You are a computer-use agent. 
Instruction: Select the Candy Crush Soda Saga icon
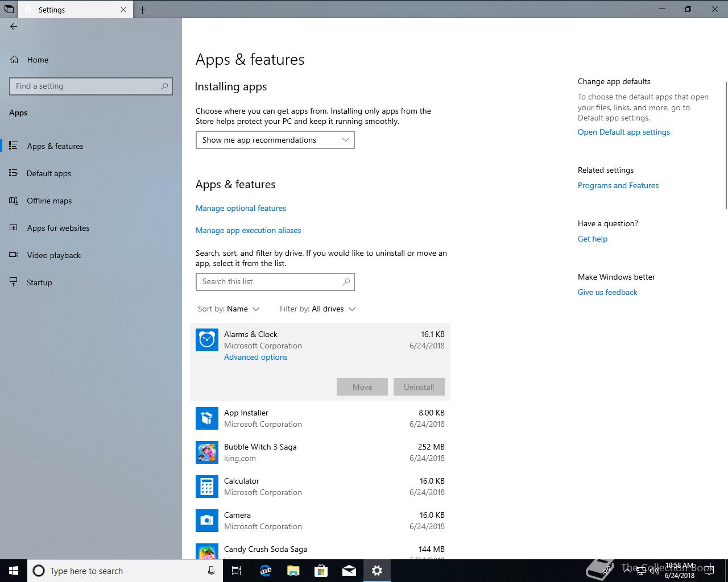tap(207, 551)
